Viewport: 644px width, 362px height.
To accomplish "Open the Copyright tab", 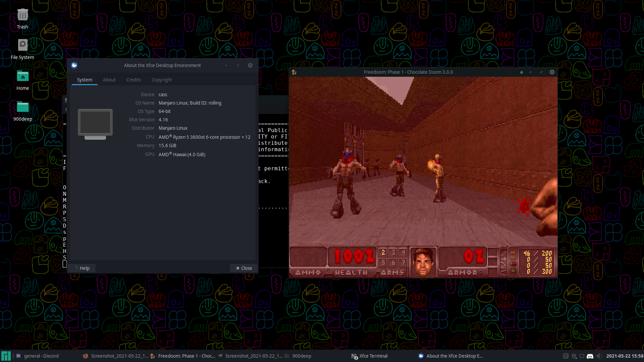I will (161, 80).
